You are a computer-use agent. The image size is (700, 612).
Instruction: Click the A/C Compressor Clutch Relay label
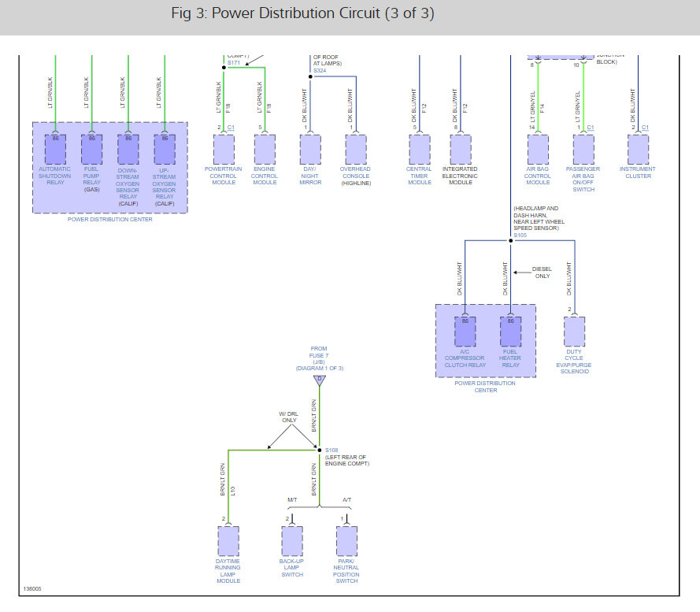pyautogui.click(x=465, y=358)
